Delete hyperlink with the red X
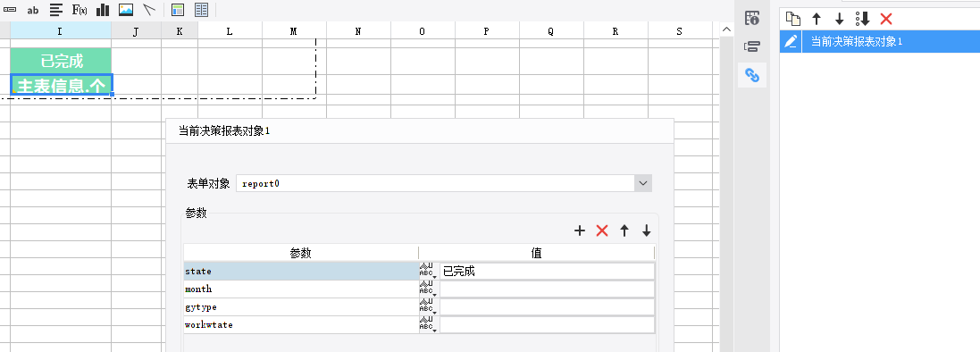The height and width of the screenshot is (352, 980). coord(885,19)
